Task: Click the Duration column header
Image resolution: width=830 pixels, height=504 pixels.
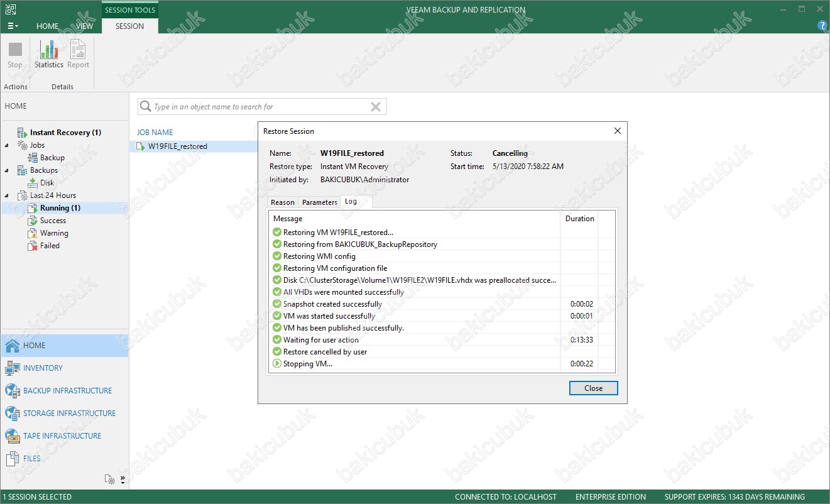Action: pyautogui.click(x=579, y=219)
